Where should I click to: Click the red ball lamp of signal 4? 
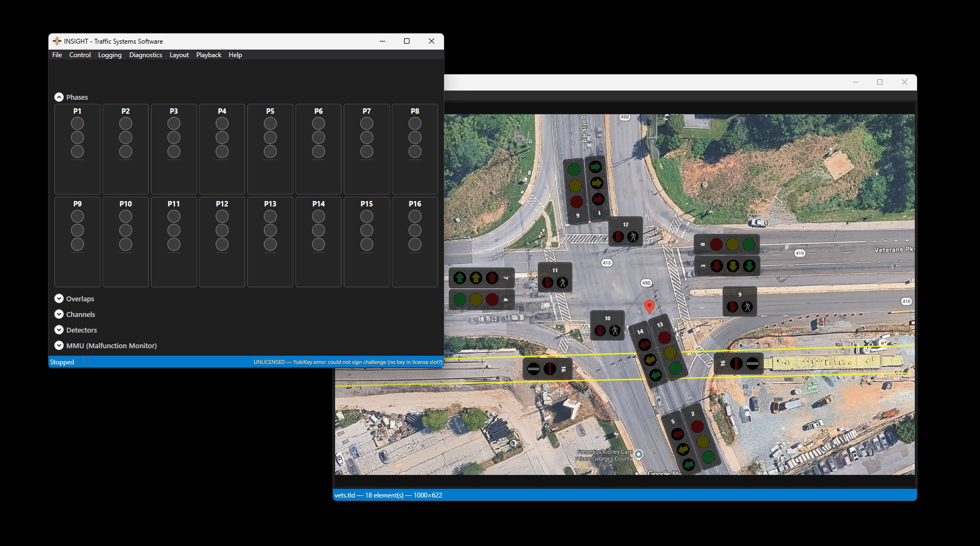click(492, 300)
